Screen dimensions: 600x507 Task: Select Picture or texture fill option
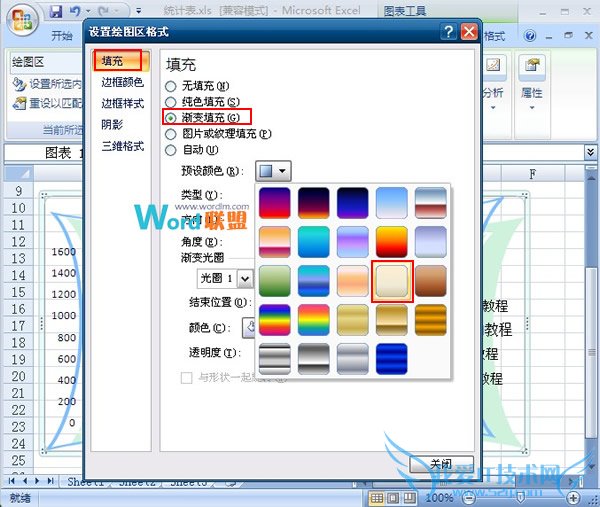tap(171, 134)
